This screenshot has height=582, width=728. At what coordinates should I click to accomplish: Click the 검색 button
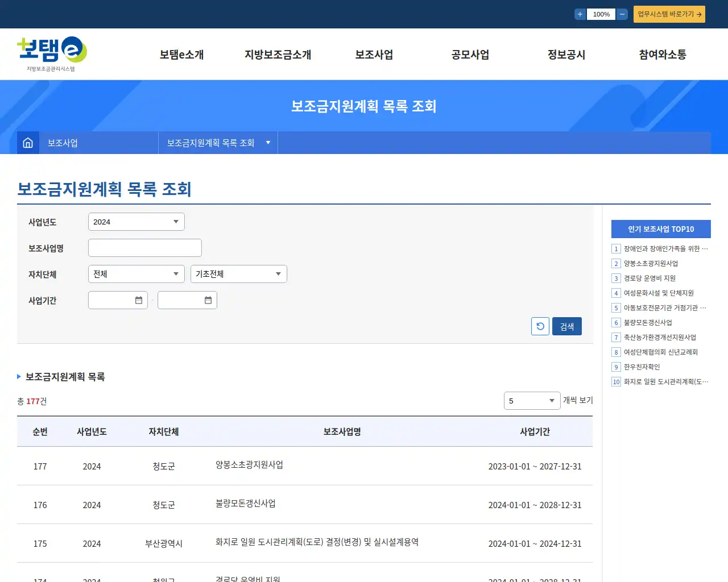coord(567,326)
